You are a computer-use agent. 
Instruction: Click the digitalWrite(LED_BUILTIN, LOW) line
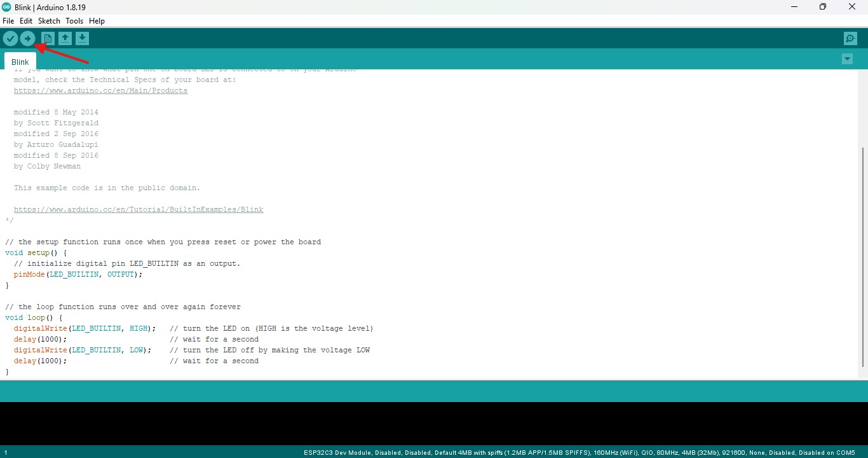click(83, 350)
